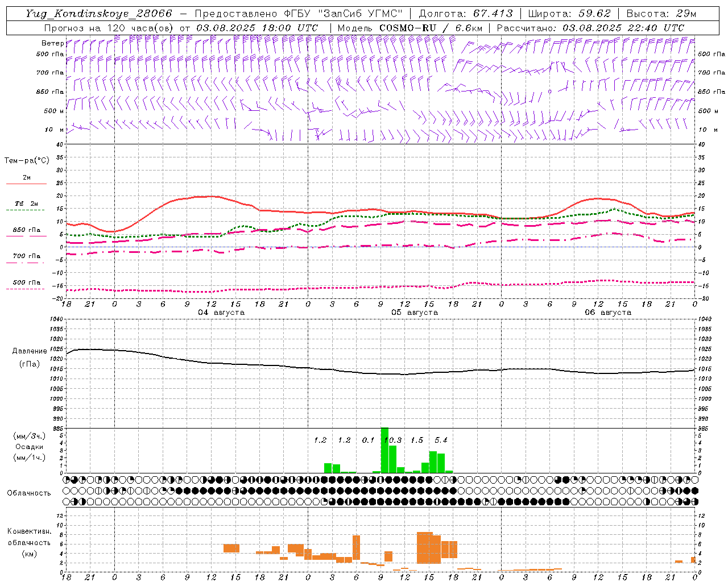Click the 'Высота: 29м' header entry
728x582 pixels.
(x=661, y=14)
